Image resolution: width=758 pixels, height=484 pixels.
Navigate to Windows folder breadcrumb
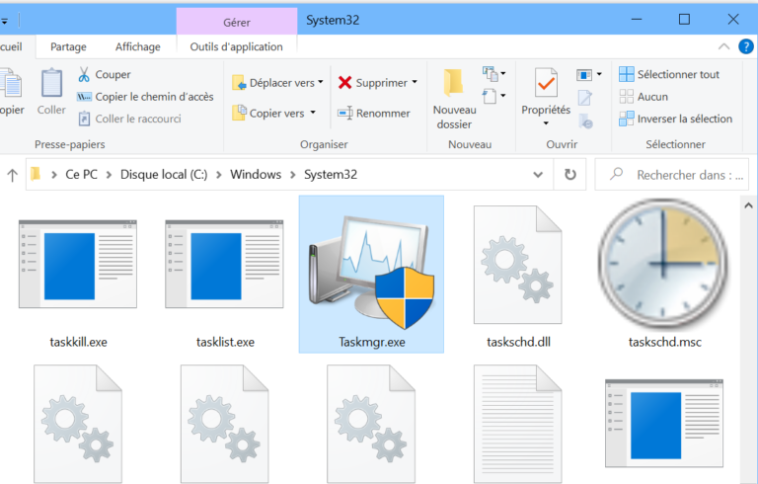pos(255,175)
